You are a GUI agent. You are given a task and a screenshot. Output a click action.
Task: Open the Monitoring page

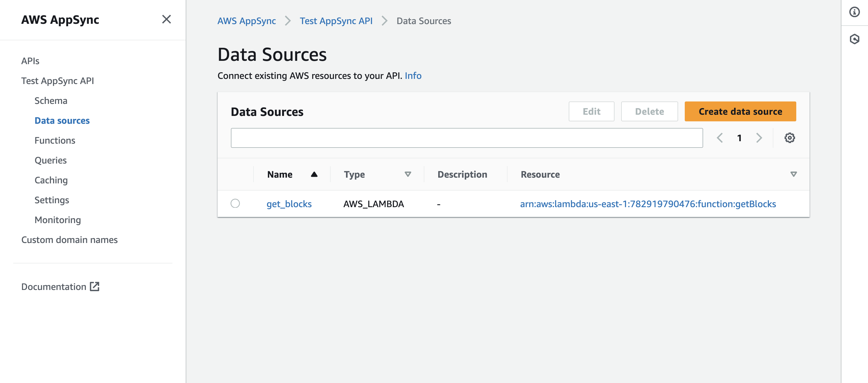click(x=58, y=220)
